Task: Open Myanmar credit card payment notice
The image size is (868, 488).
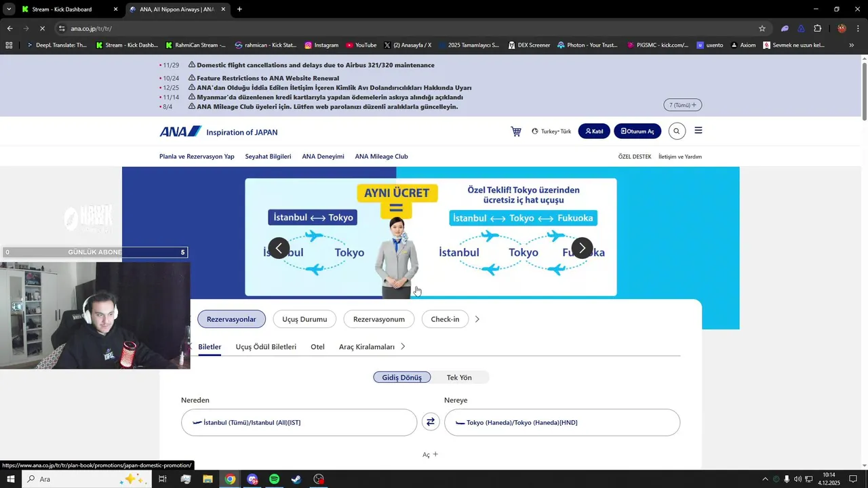Action: pyautogui.click(x=330, y=97)
